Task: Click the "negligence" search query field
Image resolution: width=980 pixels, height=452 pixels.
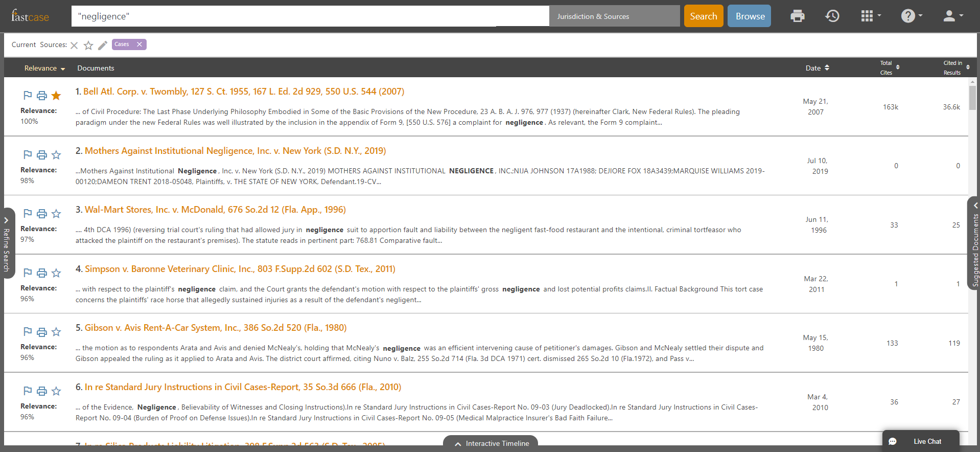Action: (310, 16)
